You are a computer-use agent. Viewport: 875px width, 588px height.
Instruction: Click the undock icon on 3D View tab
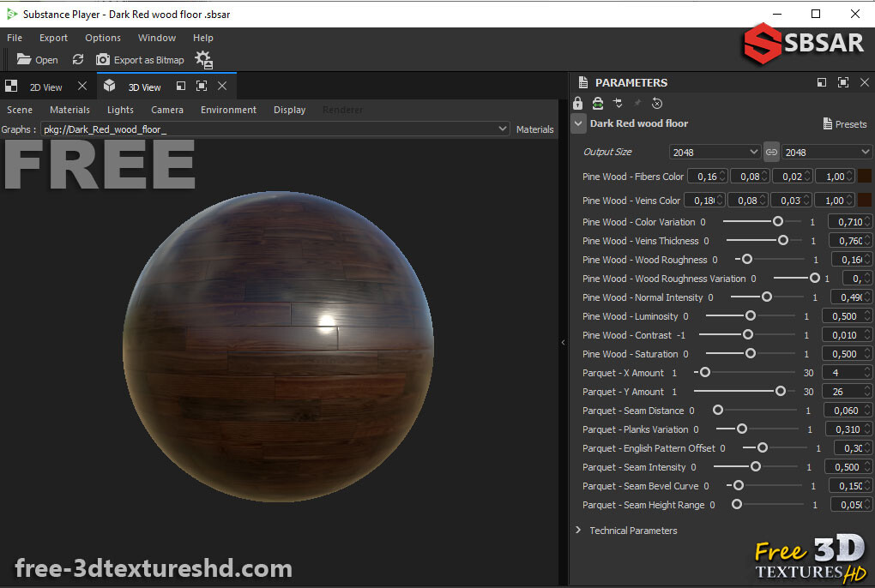click(x=181, y=86)
